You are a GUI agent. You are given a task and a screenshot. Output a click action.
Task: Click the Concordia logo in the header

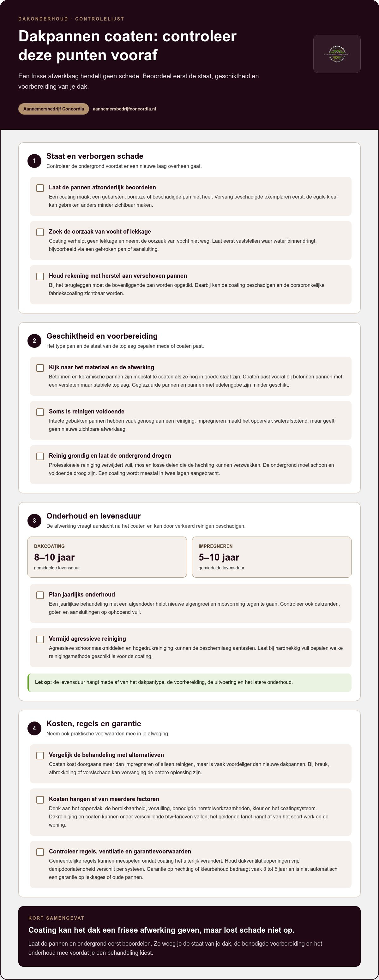(337, 54)
